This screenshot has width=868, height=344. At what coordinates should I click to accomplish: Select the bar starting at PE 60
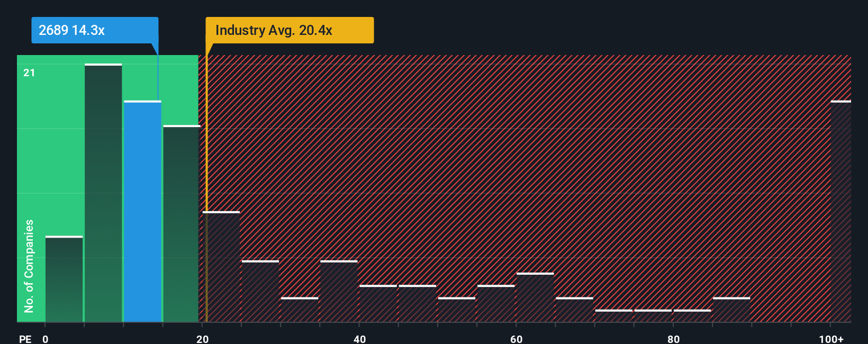tap(535, 297)
